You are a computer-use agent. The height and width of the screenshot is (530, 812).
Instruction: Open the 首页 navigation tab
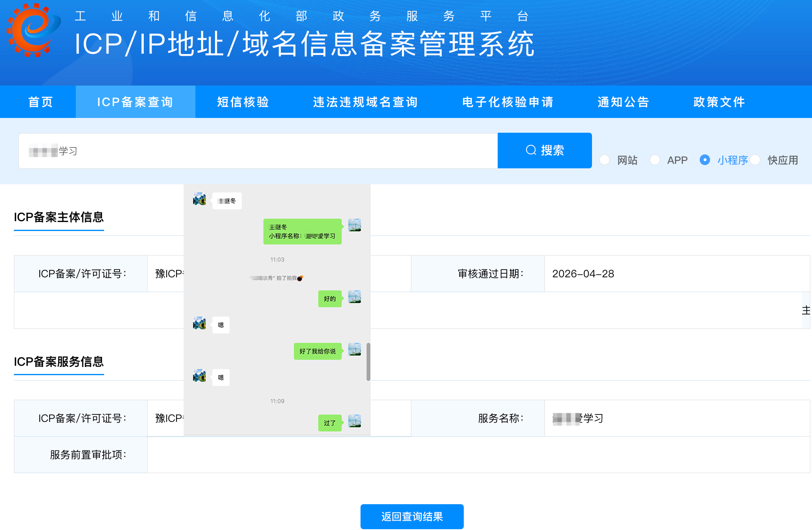point(41,102)
